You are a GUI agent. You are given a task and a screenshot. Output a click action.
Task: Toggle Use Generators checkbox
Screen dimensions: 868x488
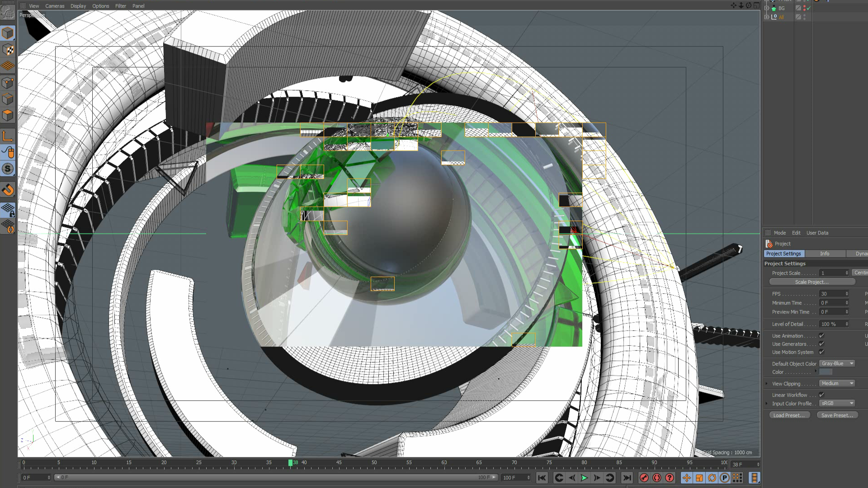coord(821,344)
